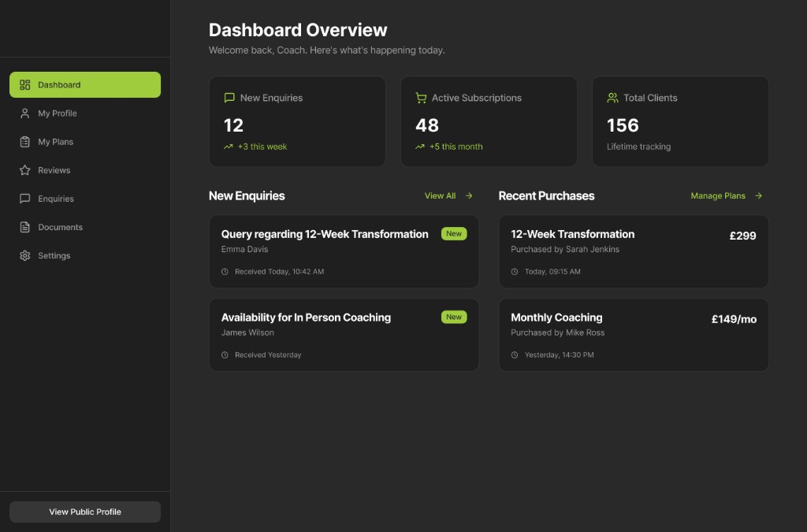This screenshot has width=807, height=532.
Task: Open Settings from the sidebar
Action: [x=85, y=255]
